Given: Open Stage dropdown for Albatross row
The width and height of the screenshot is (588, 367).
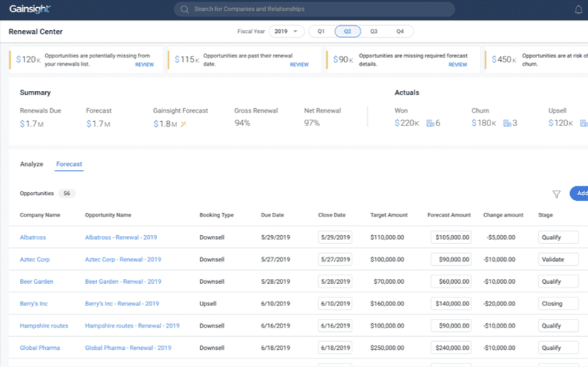Looking at the screenshot, I should (x=558, y=237).
